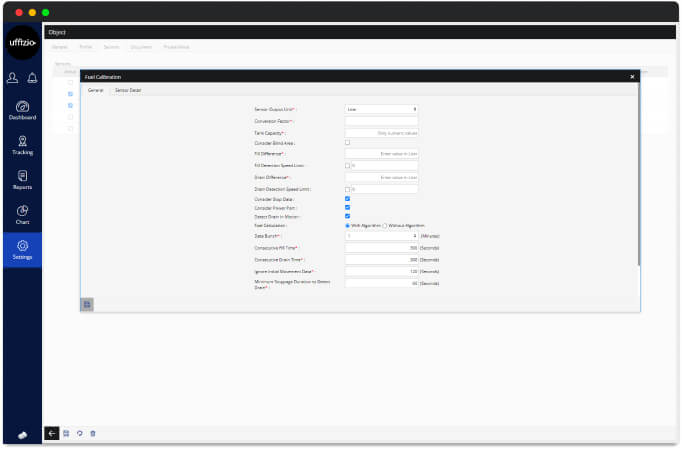This screenshot has width=682, height=449.
Task: Save the Fuel Calibration dialog via disk icon
Action: tap(87, 305)
